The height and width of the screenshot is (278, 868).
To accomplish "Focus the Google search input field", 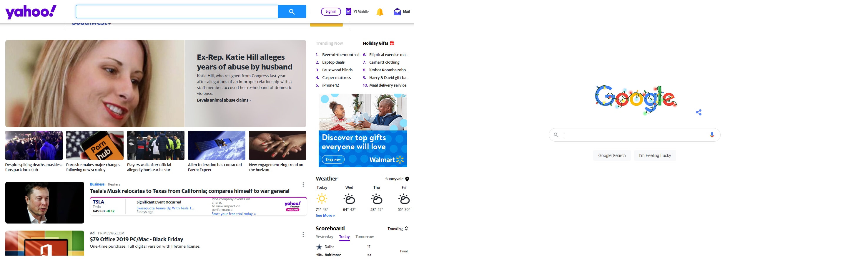I will click(x=634, y=135).
